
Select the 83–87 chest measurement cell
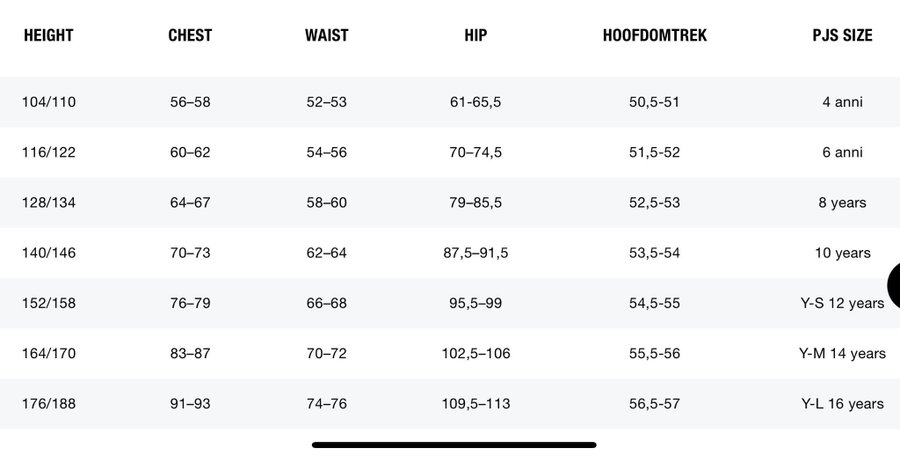pyautogui.click(x=190, y=353)
